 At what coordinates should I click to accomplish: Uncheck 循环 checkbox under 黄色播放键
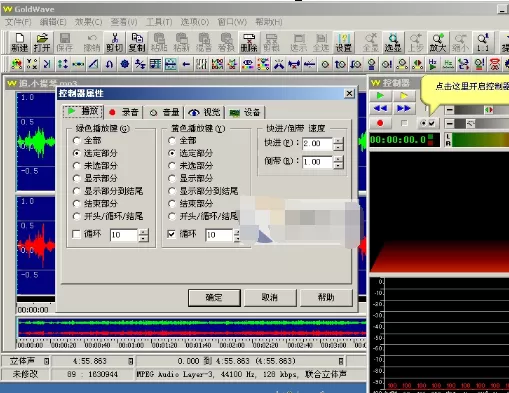[172, 234]
